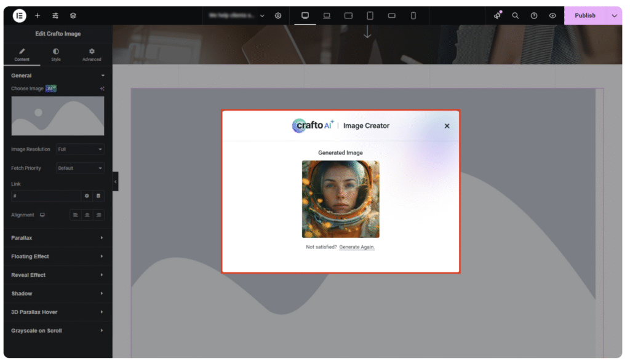Toggle preview changes eye icon
The height and width of the screenshot is (364, 630).
click(x=552, y=15)
